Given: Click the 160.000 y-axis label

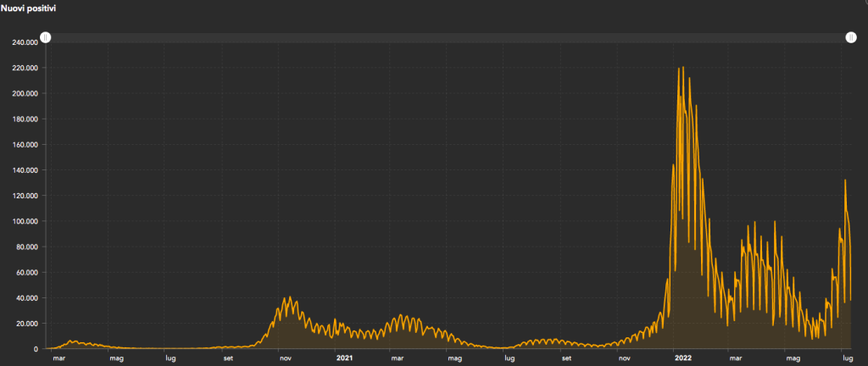Looking at the screenshot, I should (x=24, y=144).
